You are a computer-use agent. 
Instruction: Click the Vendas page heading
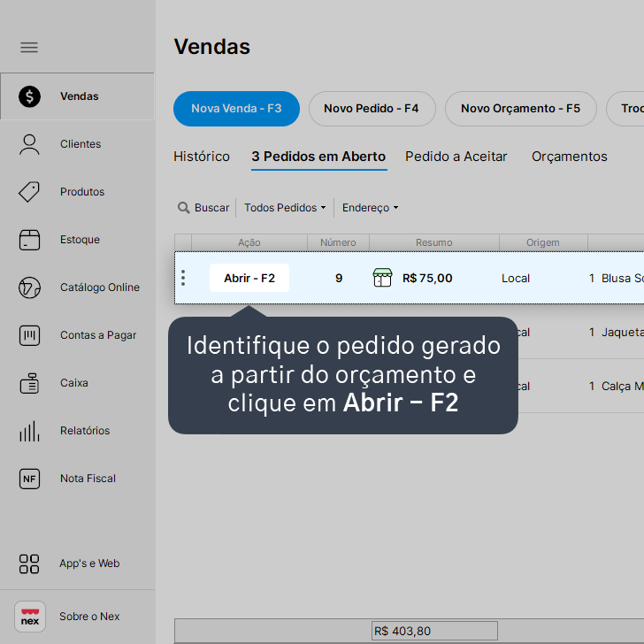pos(212,46)
